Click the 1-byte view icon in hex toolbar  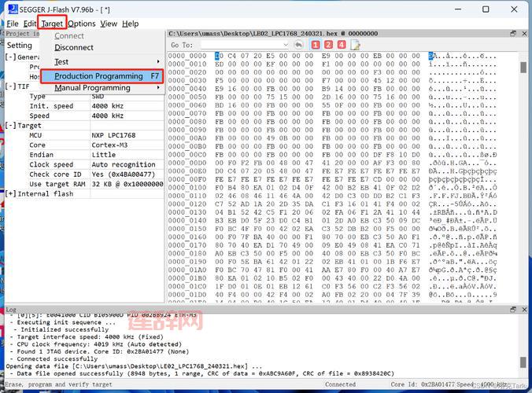click(x=316, y=46)
